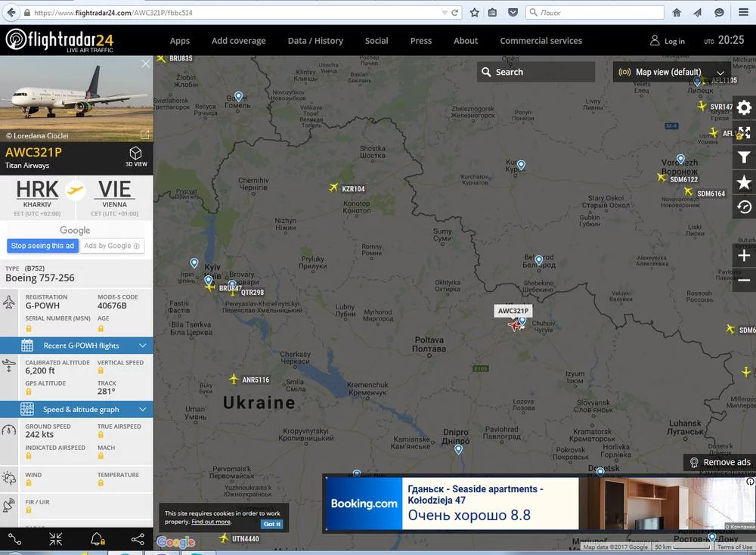Select the SDM6122 aircraft near Voronezh
This screenshot has width=756, height=555.
coord(661,177)
